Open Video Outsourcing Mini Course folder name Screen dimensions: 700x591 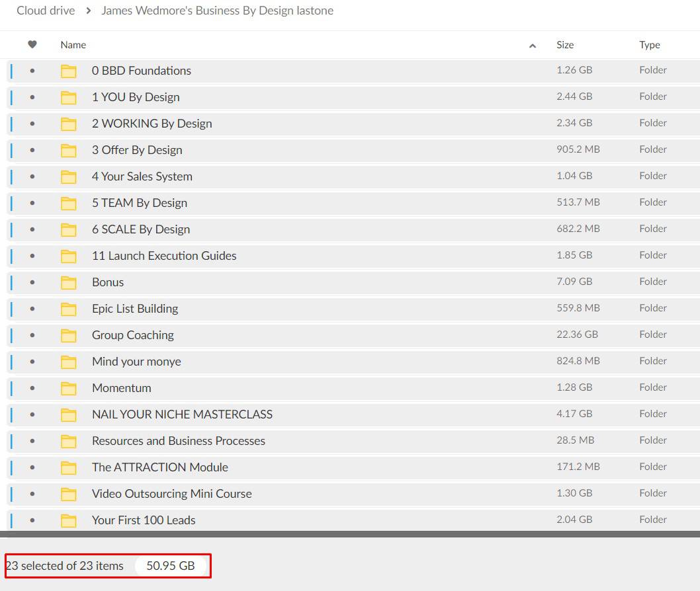coord(171,494)
